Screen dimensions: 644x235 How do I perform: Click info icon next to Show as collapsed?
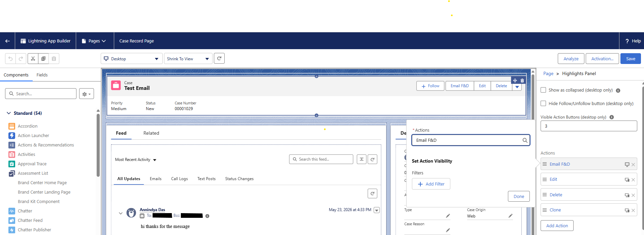coord(618,90)
